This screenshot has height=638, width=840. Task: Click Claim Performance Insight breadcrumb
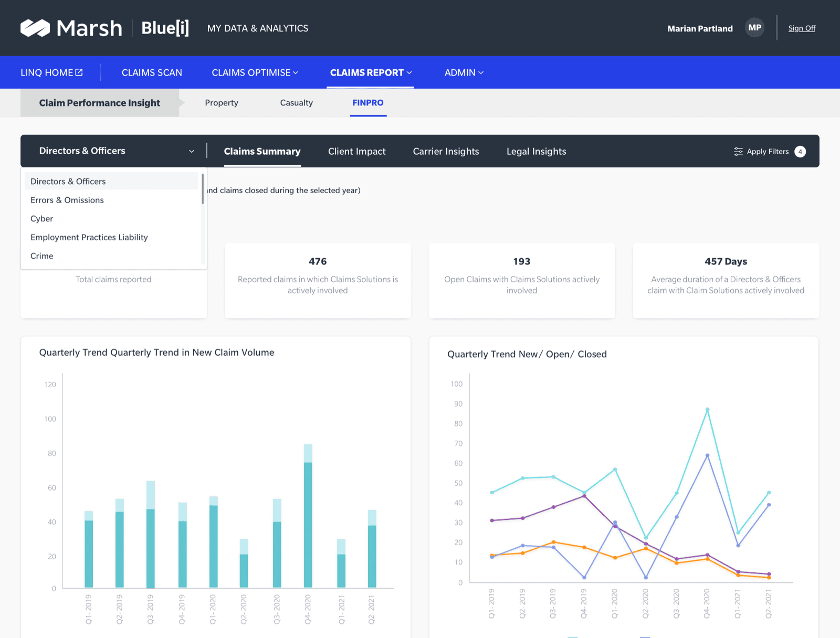click(100, 103)
